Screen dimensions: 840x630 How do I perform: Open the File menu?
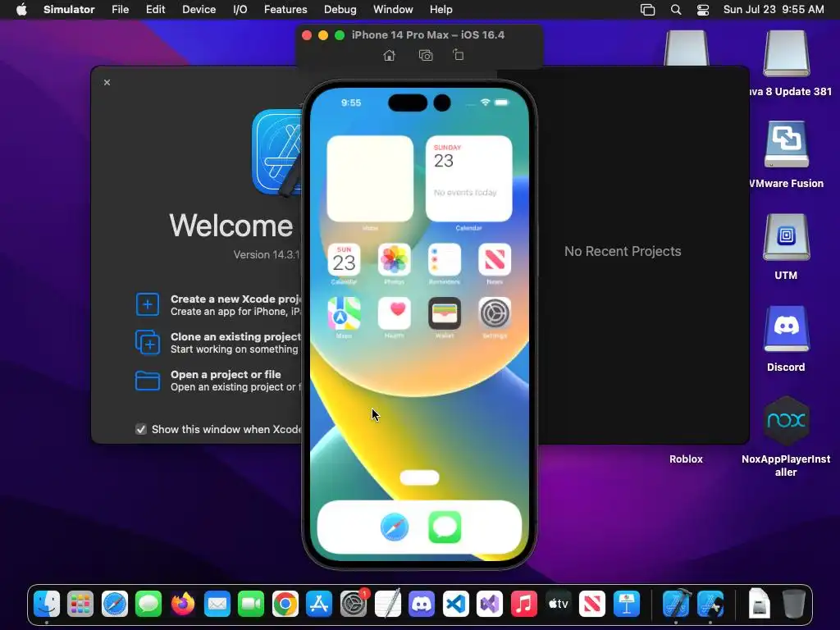[120, 10]
